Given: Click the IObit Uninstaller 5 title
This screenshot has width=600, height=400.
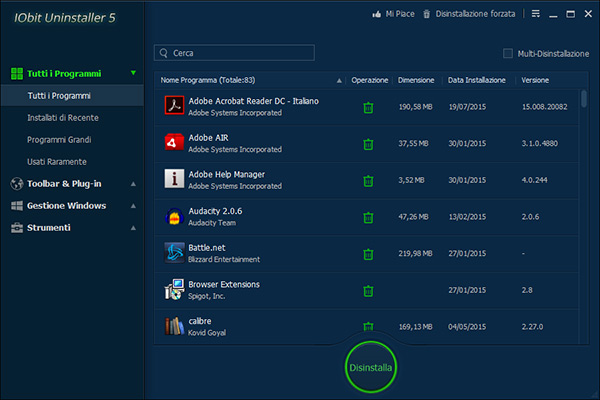Looking at the screenshot, I should [x=65, y=18].
